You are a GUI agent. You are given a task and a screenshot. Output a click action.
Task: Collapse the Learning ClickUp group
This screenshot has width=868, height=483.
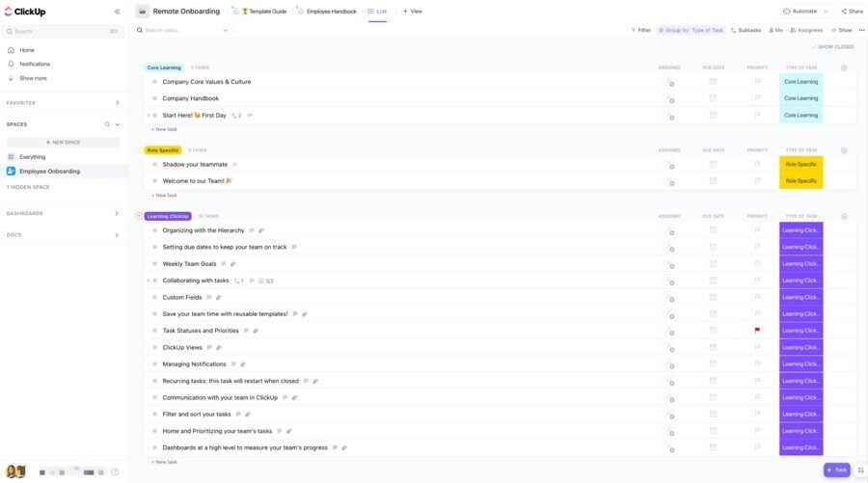coord(139,216)
